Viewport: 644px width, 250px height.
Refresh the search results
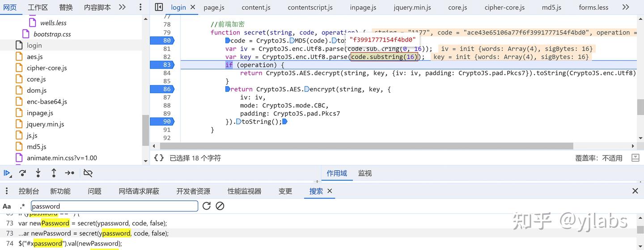coord(206,206)
